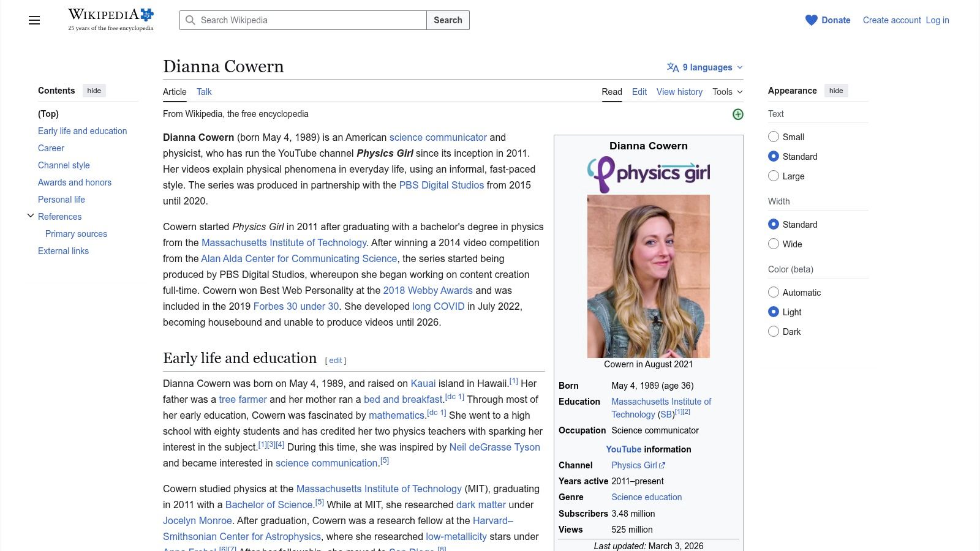The height and width of the screenshot is (551, 980).
Task: Click the Donate heart icon
Action: coord(812,20)
